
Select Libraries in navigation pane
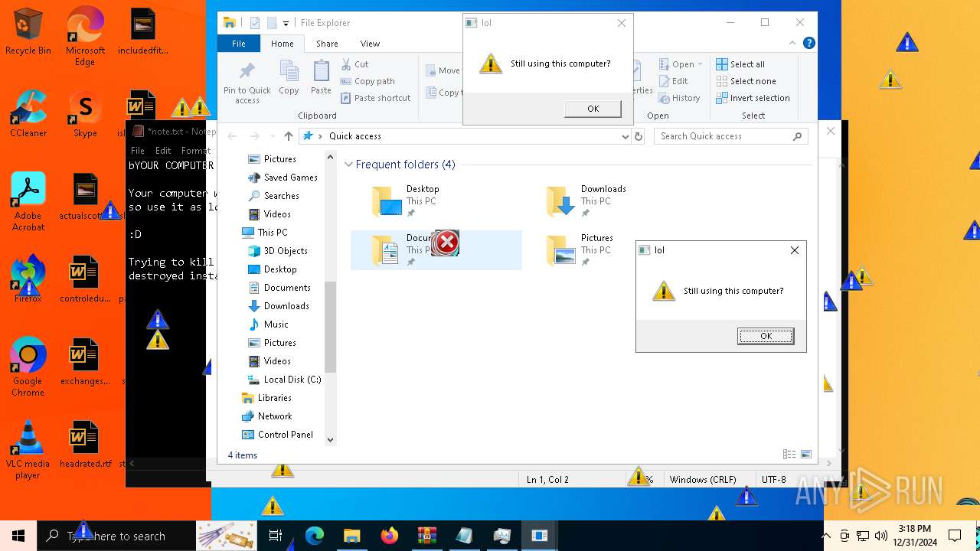click(266, 398)
